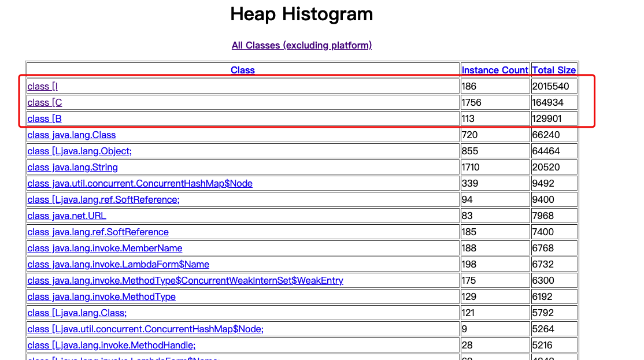The image size is (644, 360).
Task: Open class java.lang.invoke.MemberName link
Action: click(x=105, y=248)
